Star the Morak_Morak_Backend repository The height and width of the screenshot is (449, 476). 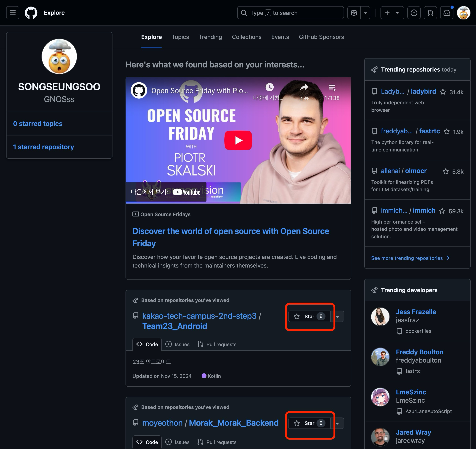(309, 423)
